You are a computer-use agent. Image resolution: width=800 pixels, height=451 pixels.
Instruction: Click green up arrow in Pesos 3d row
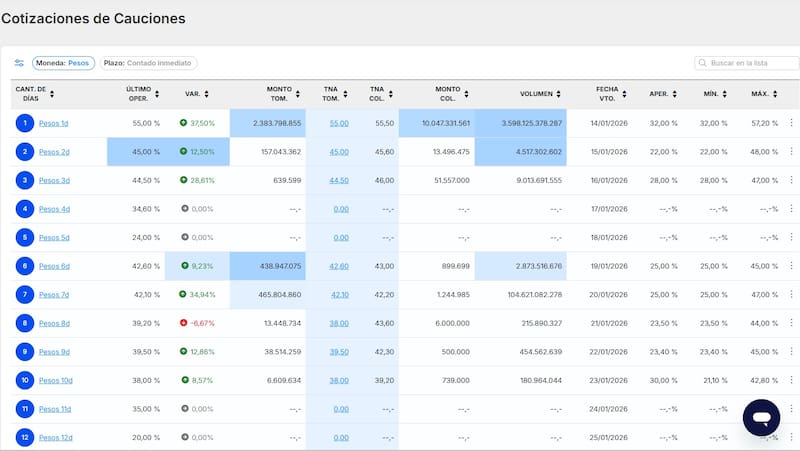click(x=184, y=180)
